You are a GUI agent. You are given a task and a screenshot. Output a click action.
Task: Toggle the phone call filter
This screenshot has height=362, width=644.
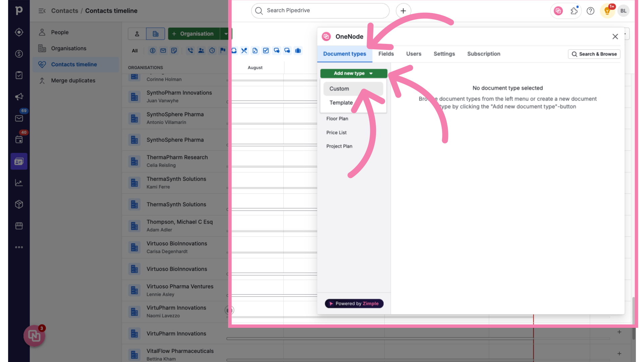click(x=191, y=51)
